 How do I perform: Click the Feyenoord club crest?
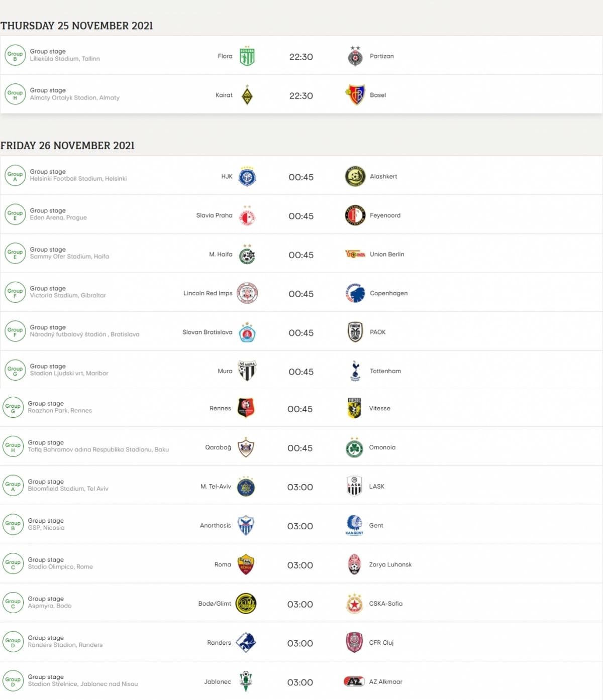(x=355, y=215)
